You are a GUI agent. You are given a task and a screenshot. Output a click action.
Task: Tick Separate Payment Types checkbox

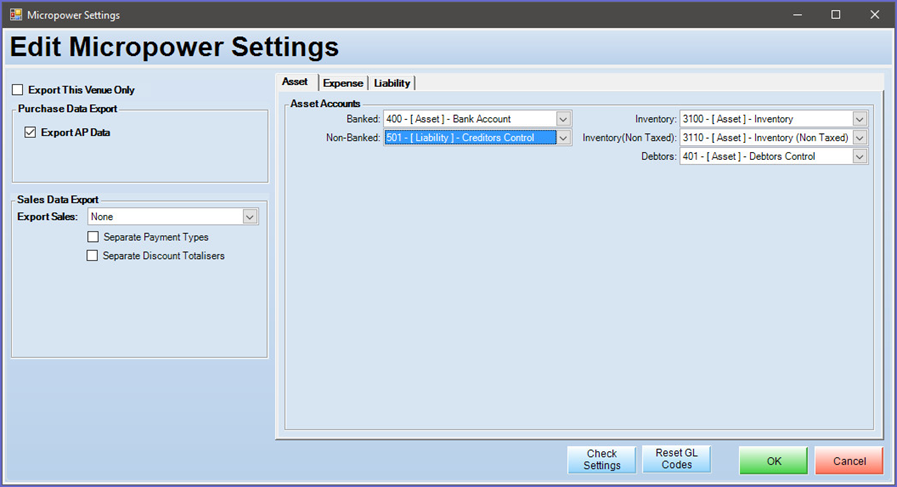[93, 237]
